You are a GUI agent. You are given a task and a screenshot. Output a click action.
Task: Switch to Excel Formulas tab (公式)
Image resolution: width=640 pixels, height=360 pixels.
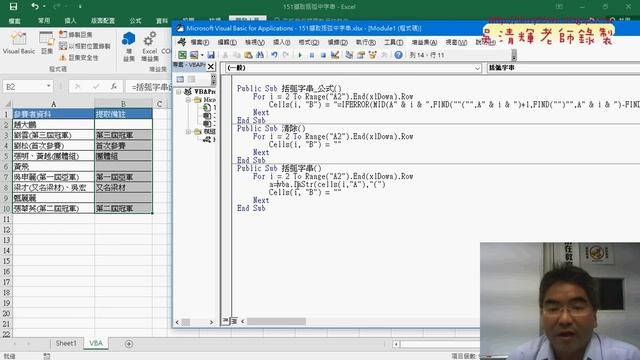point(135,20)
